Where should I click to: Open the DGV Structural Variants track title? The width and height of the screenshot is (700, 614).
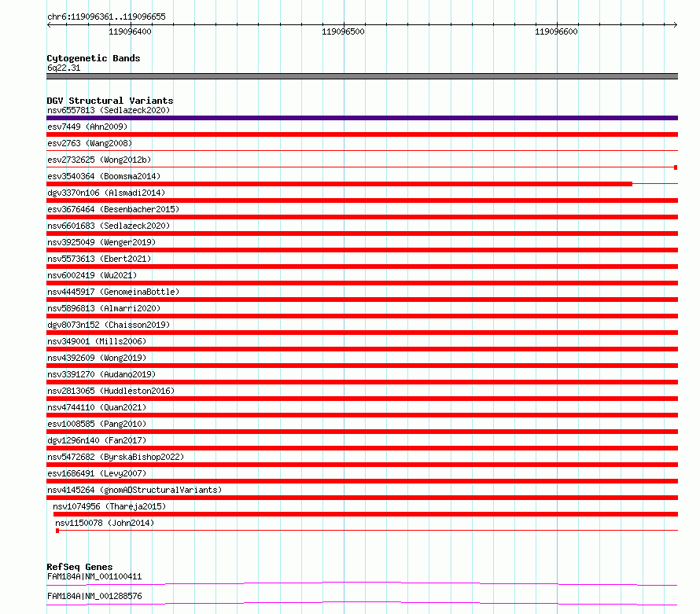[x=110, y=101]
